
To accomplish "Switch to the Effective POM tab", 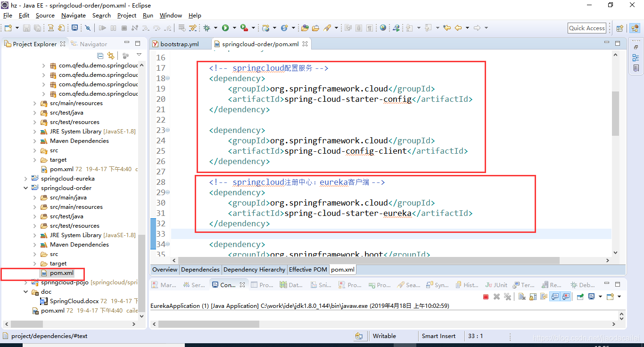I will tap(308, 270).
